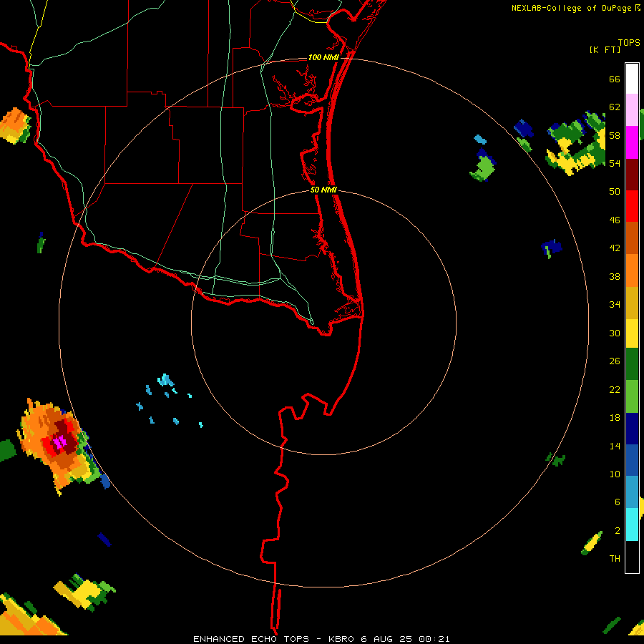
Task: Click the cyan 2 kft legend swatch
Action: (632, 525)
